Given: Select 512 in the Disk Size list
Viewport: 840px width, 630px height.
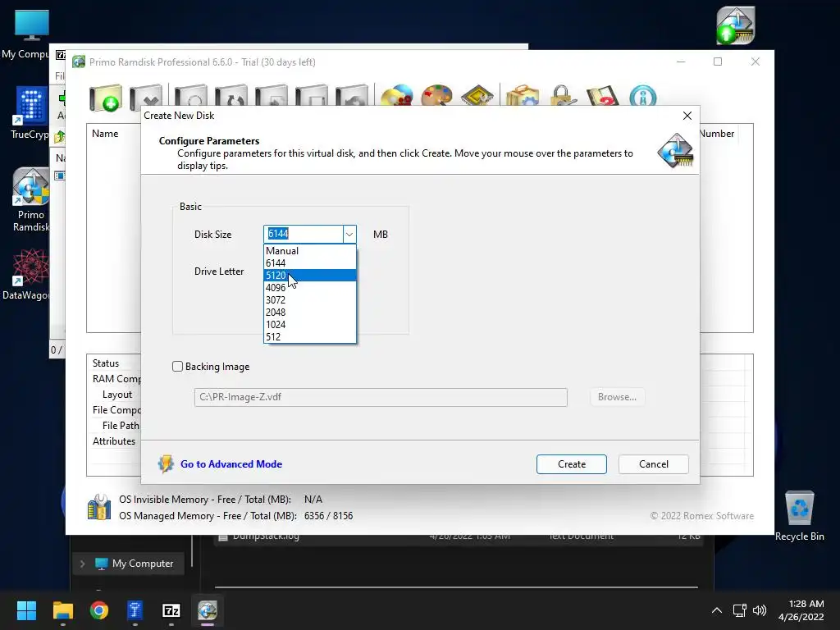Looking at the screenshot, I should [x=309, y=337].
